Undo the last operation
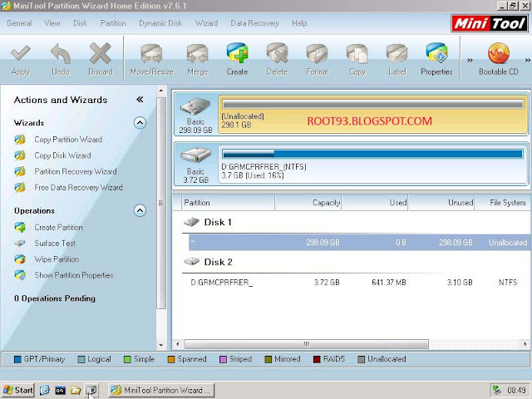532x399 pixels. pyautogui.click(x=61, y=53)
